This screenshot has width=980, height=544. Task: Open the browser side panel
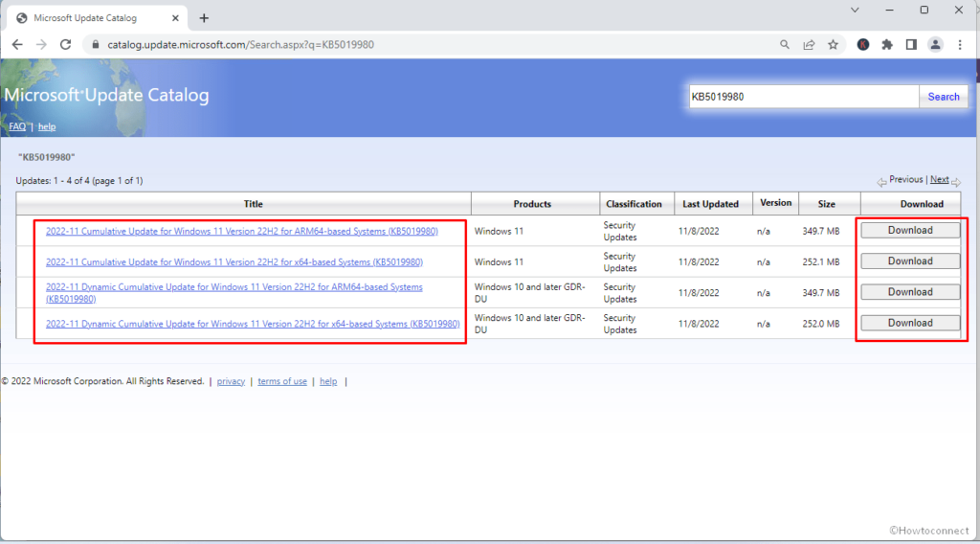pyautogui.click(x=911, y=44)
